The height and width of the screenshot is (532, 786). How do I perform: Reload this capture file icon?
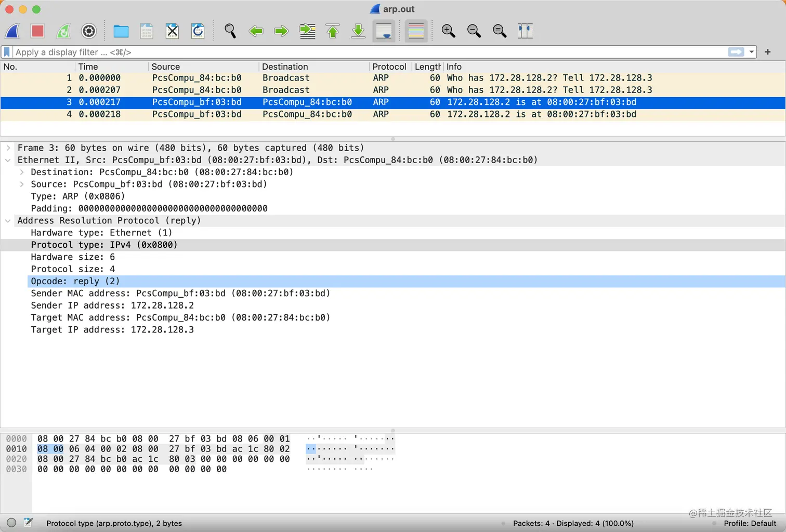198,31
